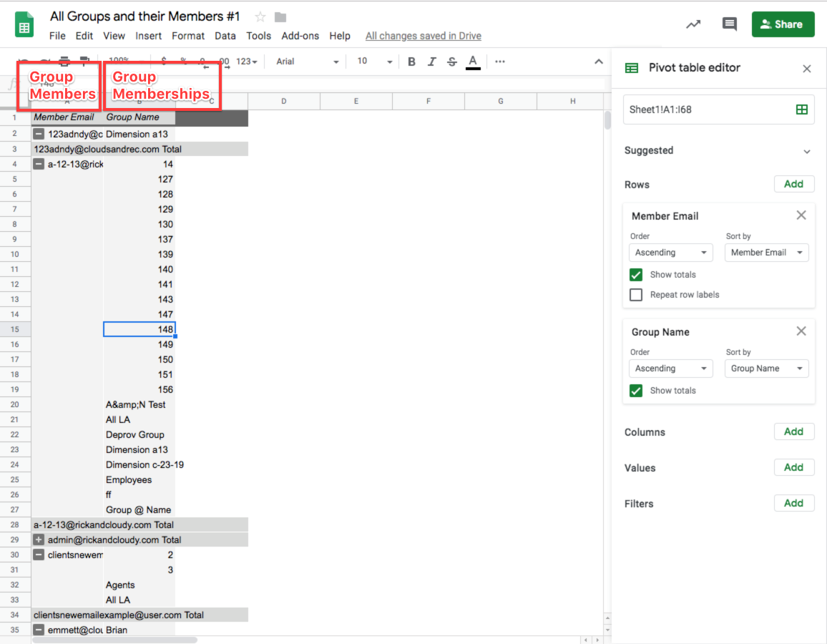This screenshot has height=644, width=827.
Task: Click Add next to Filters
Action: coord(794,503)
